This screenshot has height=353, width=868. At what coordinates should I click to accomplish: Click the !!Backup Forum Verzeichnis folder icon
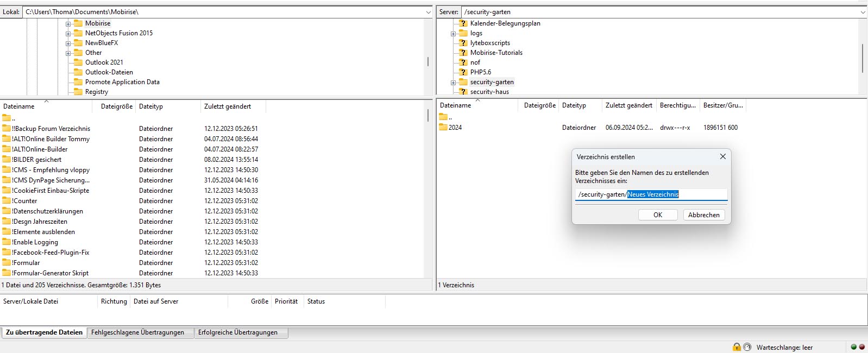(7, 128)
